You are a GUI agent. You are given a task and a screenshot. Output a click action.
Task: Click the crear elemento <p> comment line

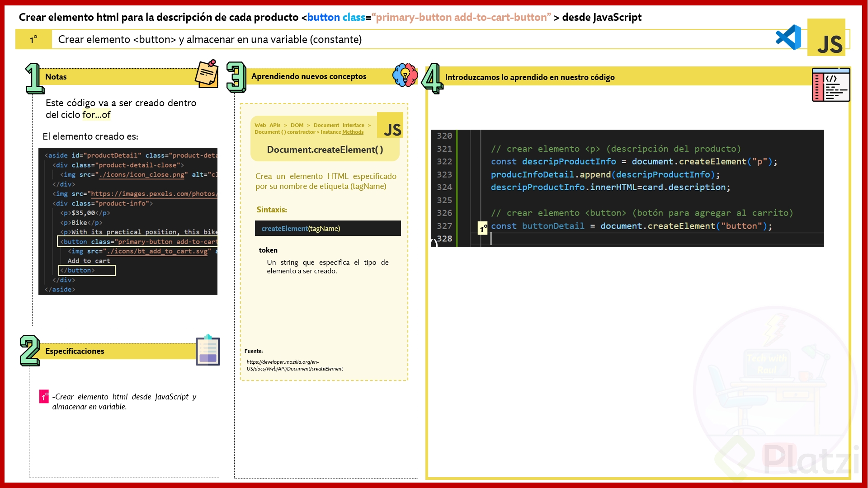tap(616, 149)
